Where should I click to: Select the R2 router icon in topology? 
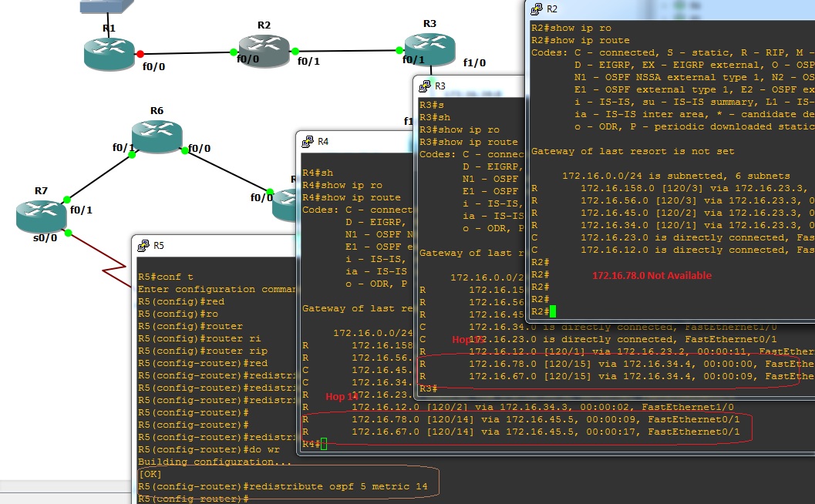263,48
